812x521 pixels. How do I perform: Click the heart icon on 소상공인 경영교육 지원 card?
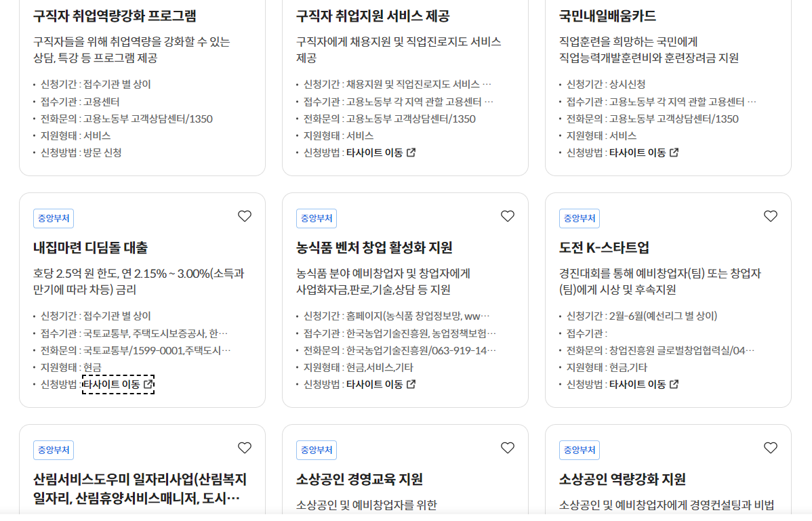[x=507, y=448]
